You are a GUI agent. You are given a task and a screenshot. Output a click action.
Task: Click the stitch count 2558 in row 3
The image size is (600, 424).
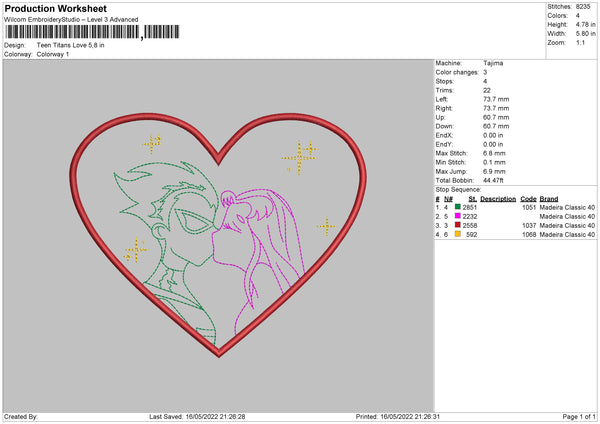(470, 225)
